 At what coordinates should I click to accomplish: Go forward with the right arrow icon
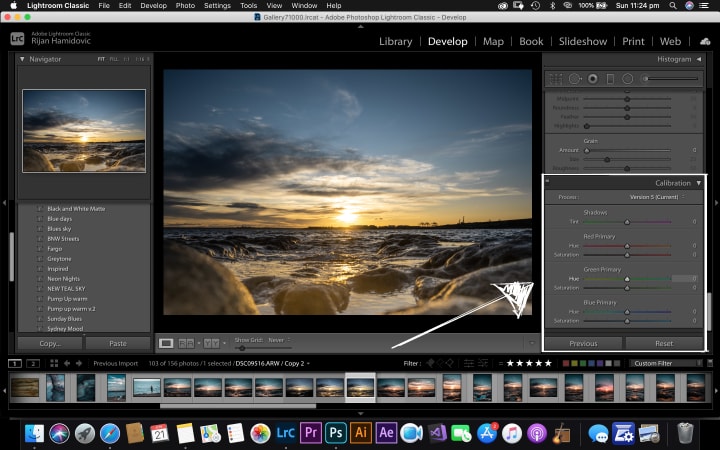click(79, 363)
